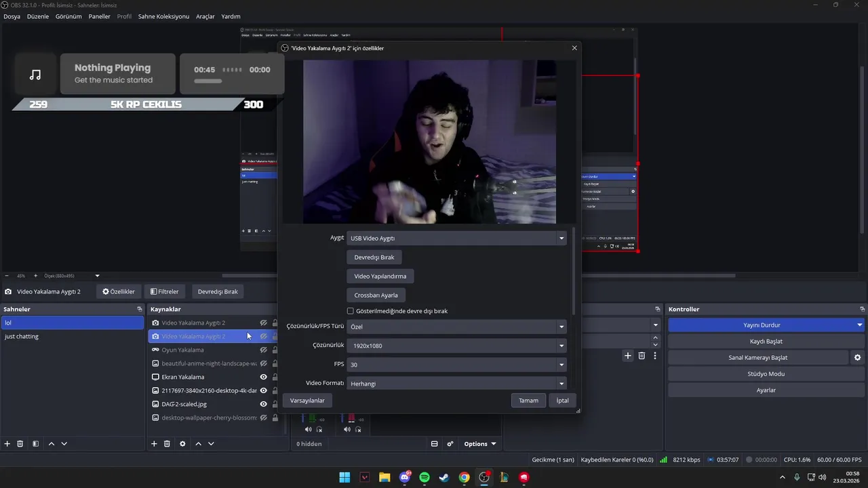Viewport: 868px width, 488px height.
Task: Show hidden system tray icons chevron
Action: point(783,477)
